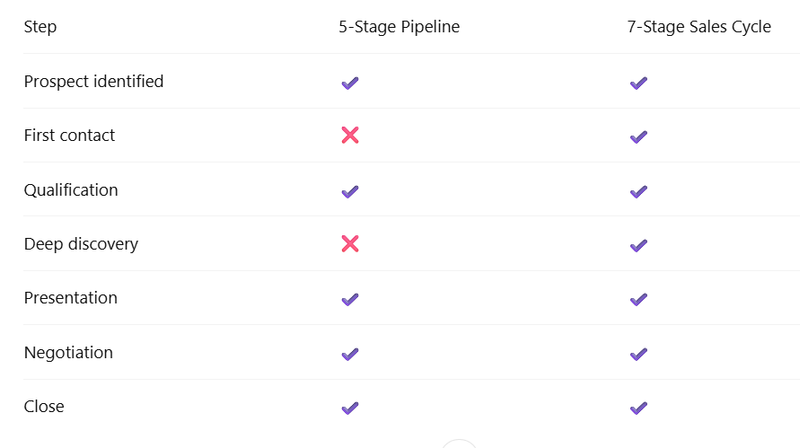Click the red X for Deep discovery
The image size is (800, 448).
click(349, 244)
